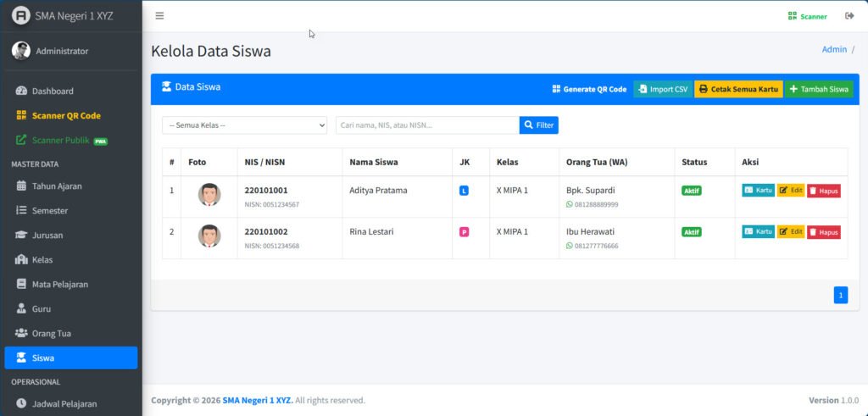Go to Dashboard in sidebar

71,92
